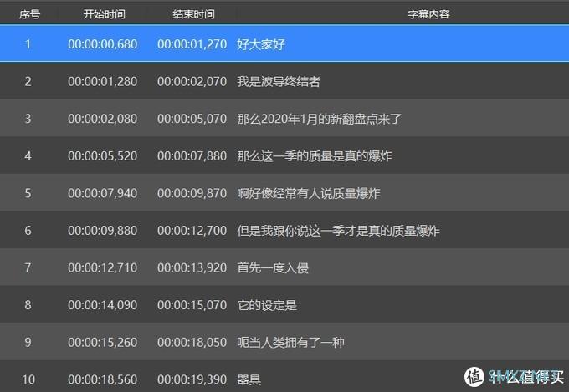Select end time 00:00:01,270

(192, 44)
